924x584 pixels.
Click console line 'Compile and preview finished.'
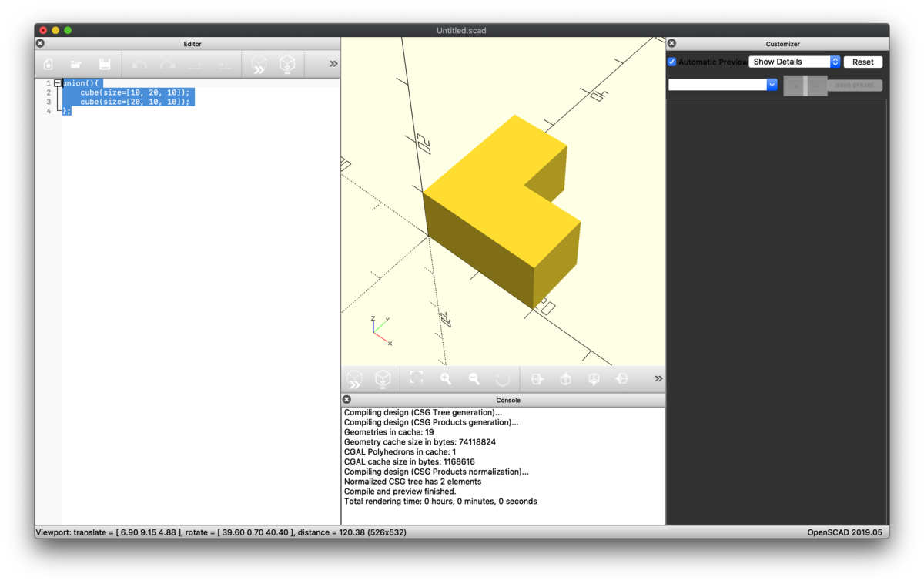tap(400, 492)
